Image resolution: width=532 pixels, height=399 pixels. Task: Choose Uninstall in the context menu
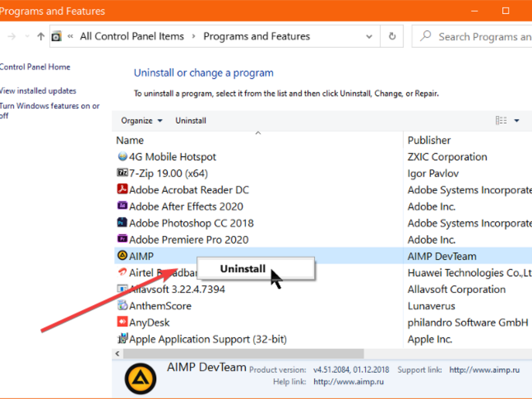tap(256, 269)
